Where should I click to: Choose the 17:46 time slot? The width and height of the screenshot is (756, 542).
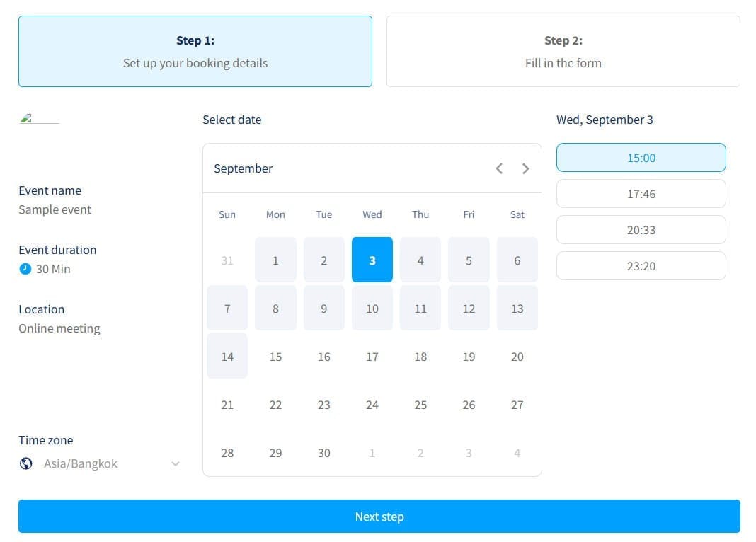pos(641,194)
